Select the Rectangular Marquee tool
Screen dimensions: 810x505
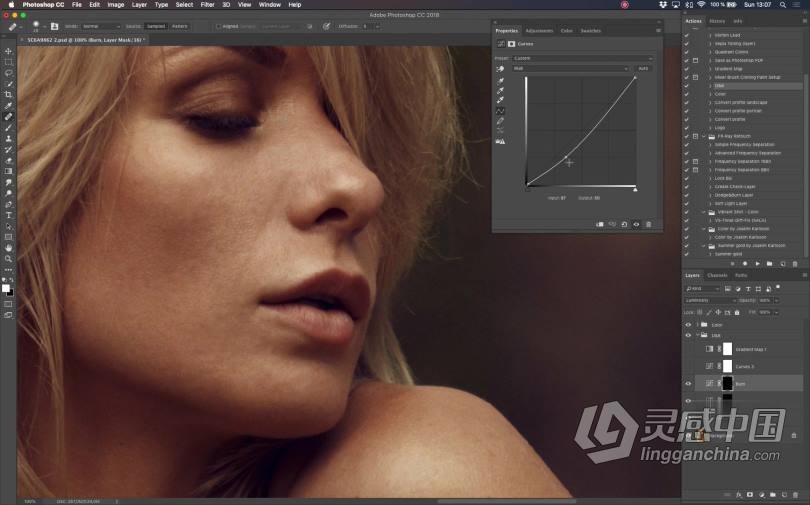[x=8, y=62]
